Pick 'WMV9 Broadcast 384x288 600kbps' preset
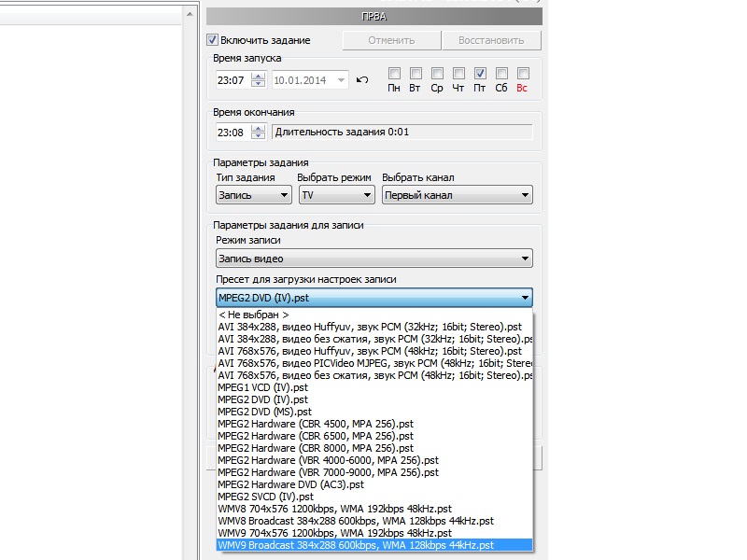Screen dimensions: 747x560 coord(356,545)
